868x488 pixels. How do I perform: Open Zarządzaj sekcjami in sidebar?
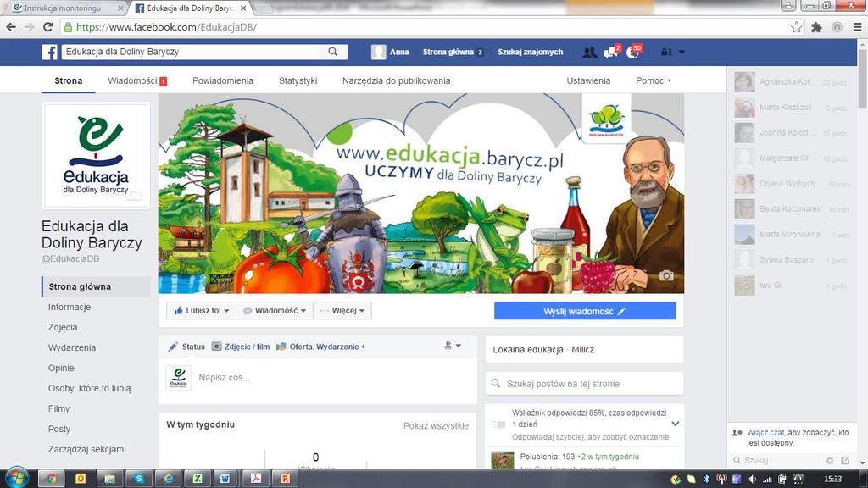tap(87, 449)
